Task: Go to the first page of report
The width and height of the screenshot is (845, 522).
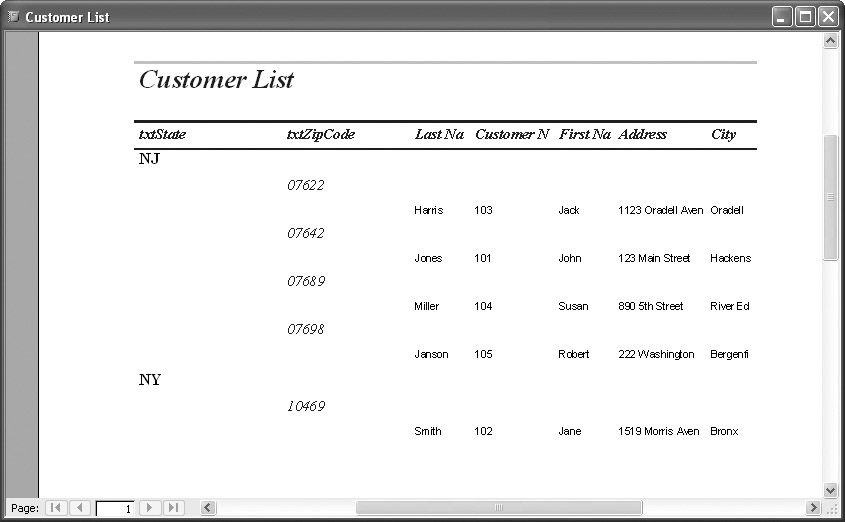Action: tap(56, 508)
